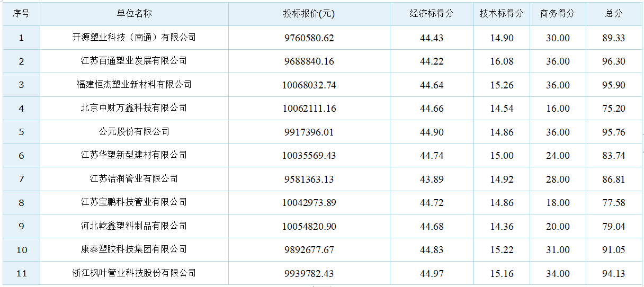The image size is (644, 287).
Task: Select 开源塑业科技（南通）有限公司 cell
Action: [134, 38]
